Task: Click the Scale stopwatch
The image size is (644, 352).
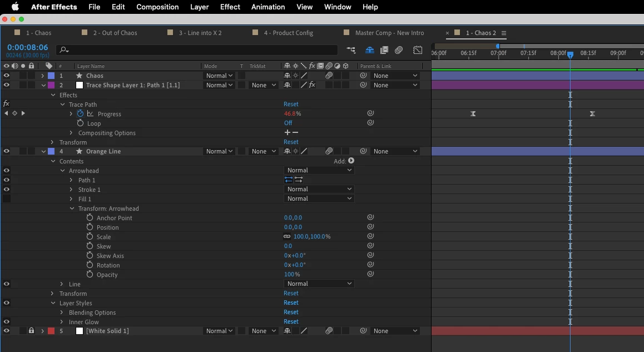Action: pos(90,236)
